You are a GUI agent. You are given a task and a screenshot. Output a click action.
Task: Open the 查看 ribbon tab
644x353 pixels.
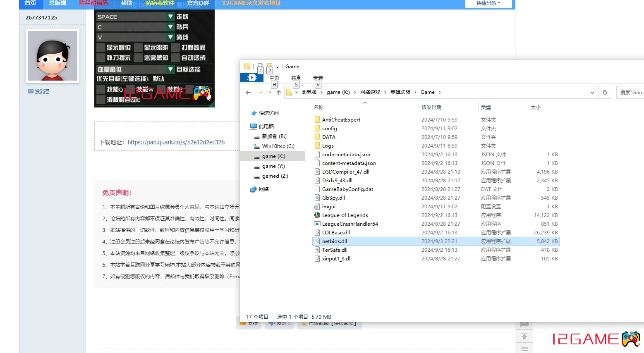(x=318, y=78)
